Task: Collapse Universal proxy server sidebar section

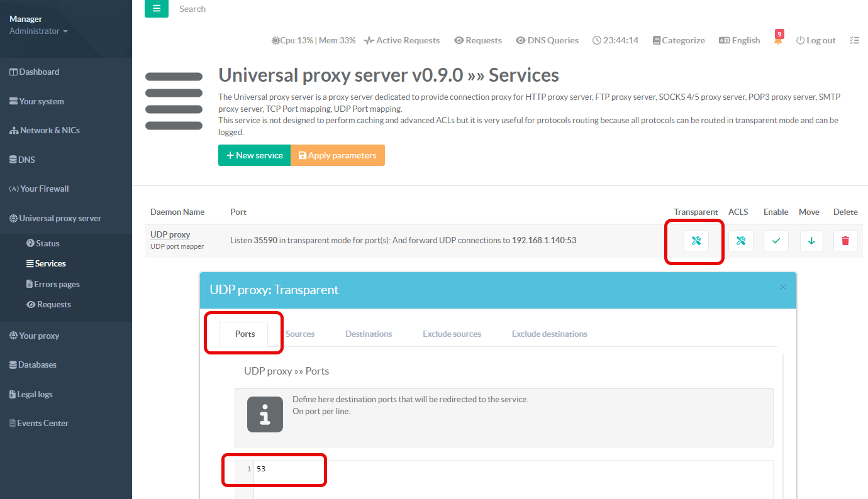Action: [60, 218]
